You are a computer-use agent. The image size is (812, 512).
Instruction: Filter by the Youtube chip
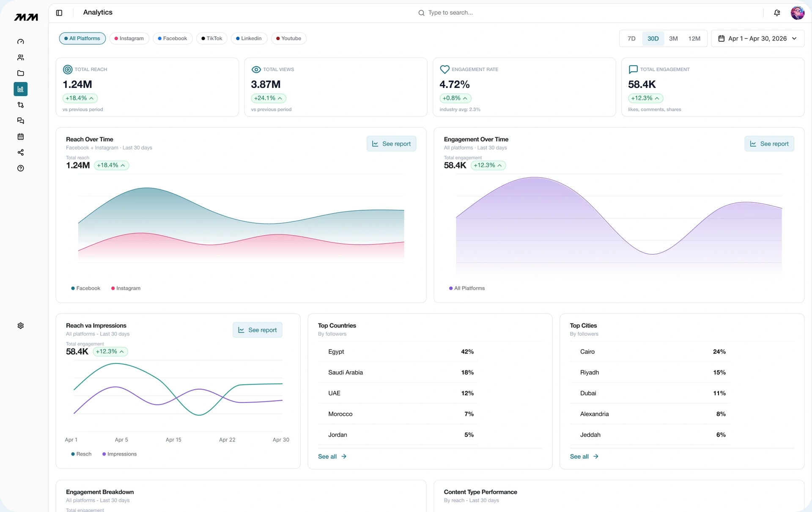pos(289,39)
